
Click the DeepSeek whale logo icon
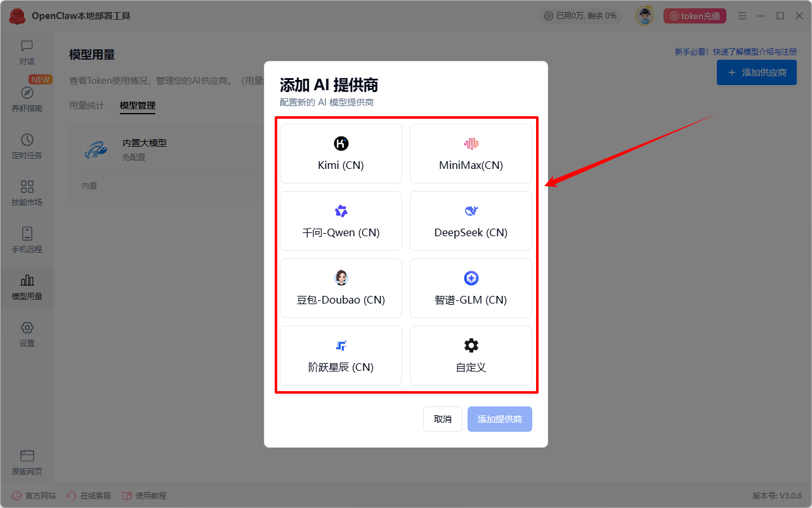(471, 211)
